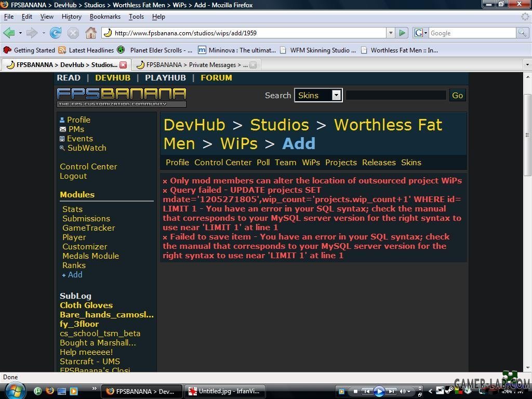Image resolution: width=532 pixels, height=399 pixels.
Task: Click the Logout link
Action: click(x=73, y=176)
